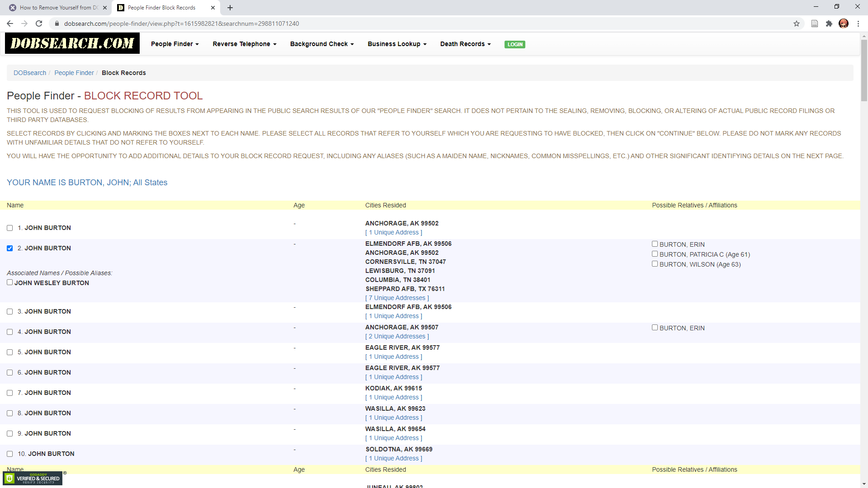
Task: Open a new browser tab
Action: 230,8
